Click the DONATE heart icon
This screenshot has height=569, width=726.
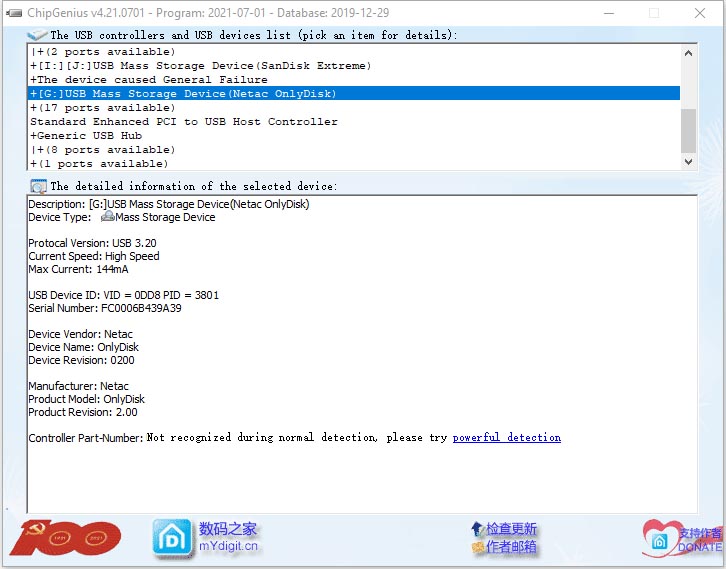(x=660, y=538)
